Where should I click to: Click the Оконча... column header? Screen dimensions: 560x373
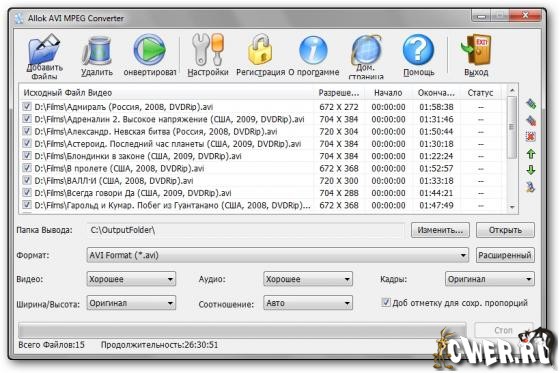tap(436, 93)
